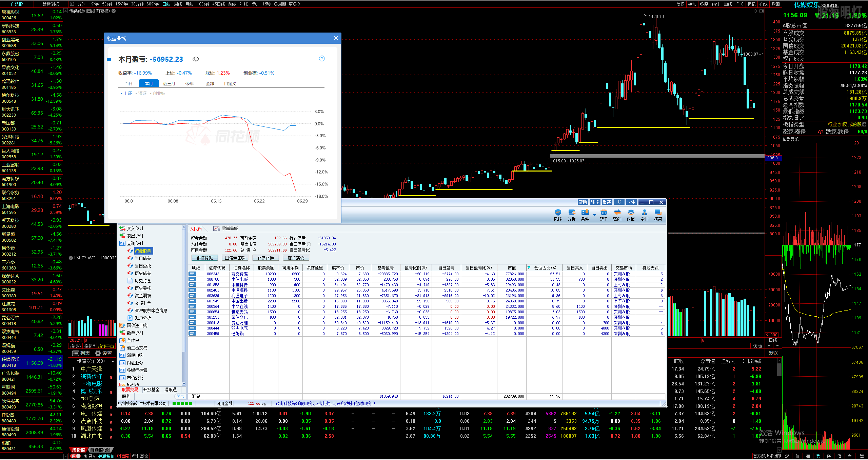This screenshot has height=460, width=868.
Task: Open the detail icon for 慈文传媒 row
Action: pyautogui.click(x=192, y=274)
